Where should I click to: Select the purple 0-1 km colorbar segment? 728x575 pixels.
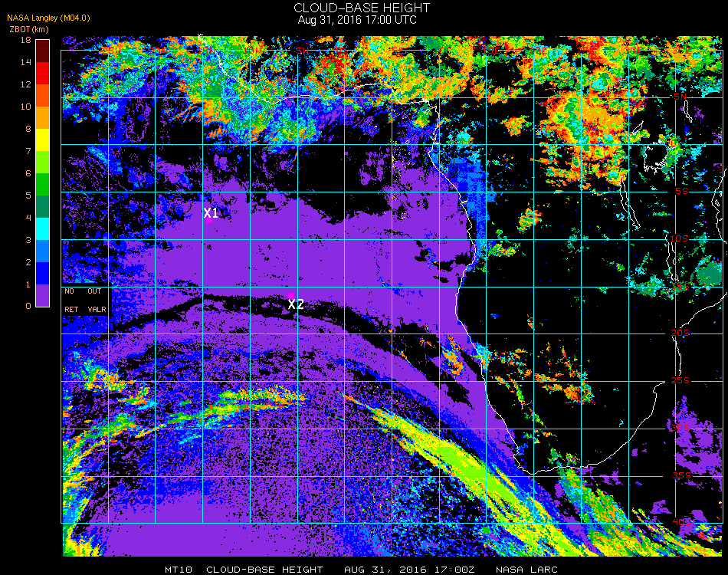(42, 295)
